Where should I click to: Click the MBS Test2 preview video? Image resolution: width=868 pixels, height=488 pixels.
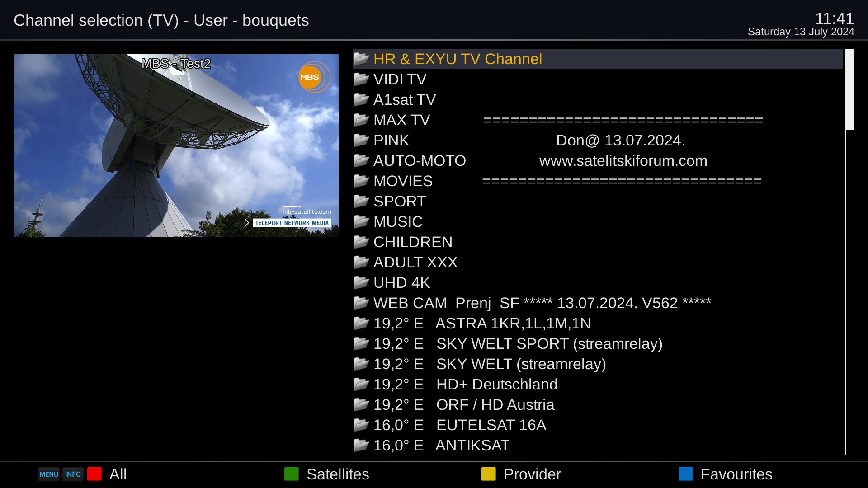point(176,145)
